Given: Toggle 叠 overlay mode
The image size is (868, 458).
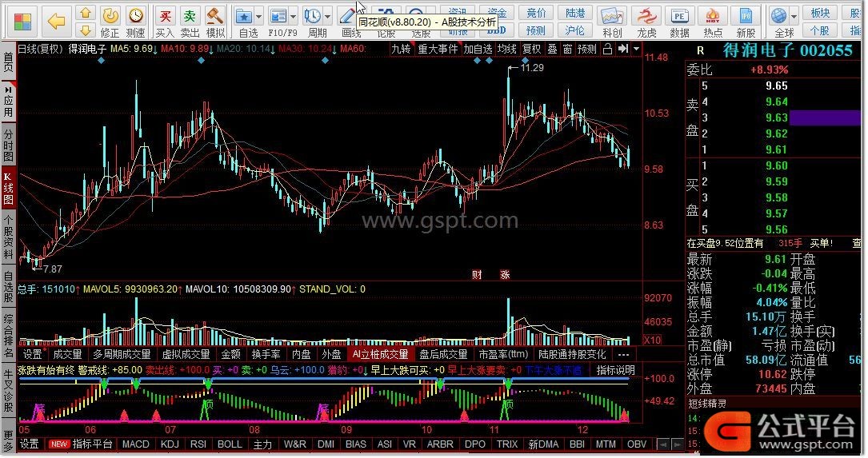Looking at the screenshot, I should pos(553,50).
